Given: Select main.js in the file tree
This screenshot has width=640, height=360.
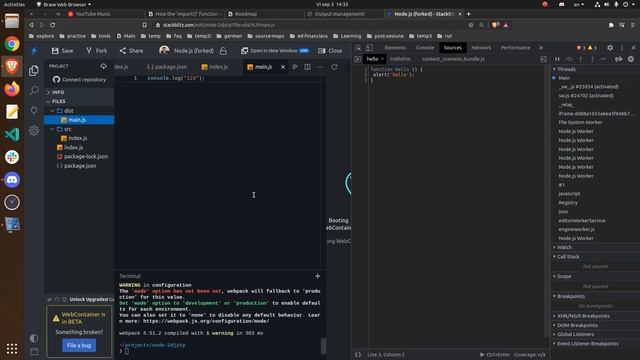Looking at the screenshot, I should [x=79, y=120].
